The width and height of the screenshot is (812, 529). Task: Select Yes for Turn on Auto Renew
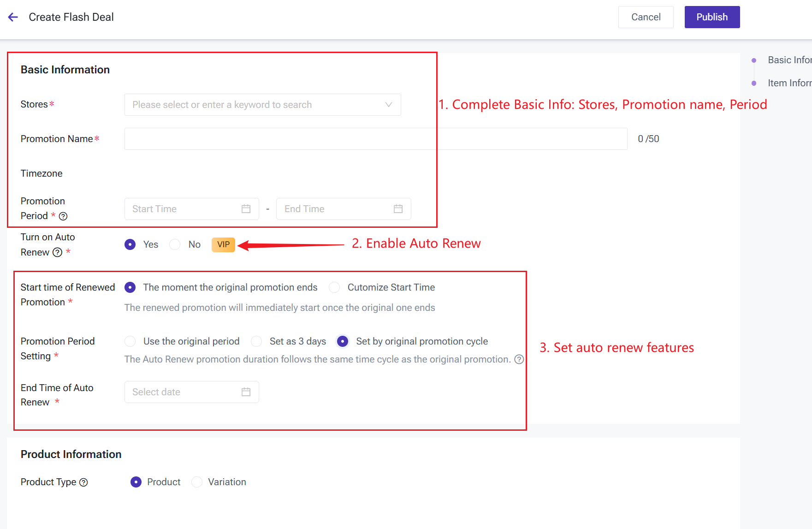[x=130, y=244]
